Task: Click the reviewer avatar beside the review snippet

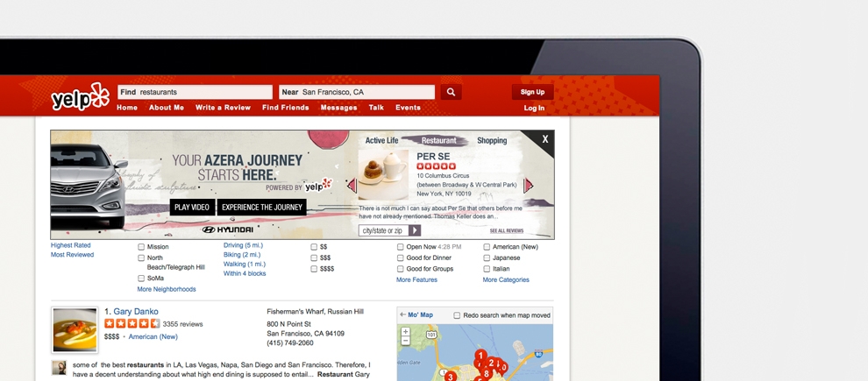Action: (60, 368)
